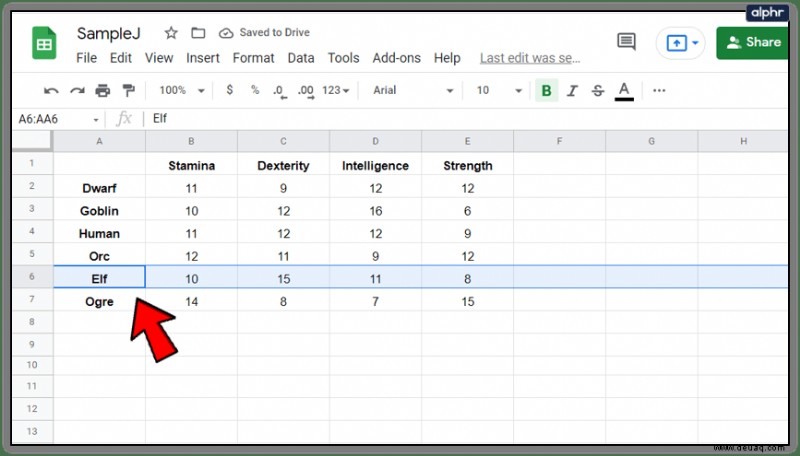This screenshot has height=456, width=800.
Task: Activate the paint format tool
Action: click(x=129, y=91)
